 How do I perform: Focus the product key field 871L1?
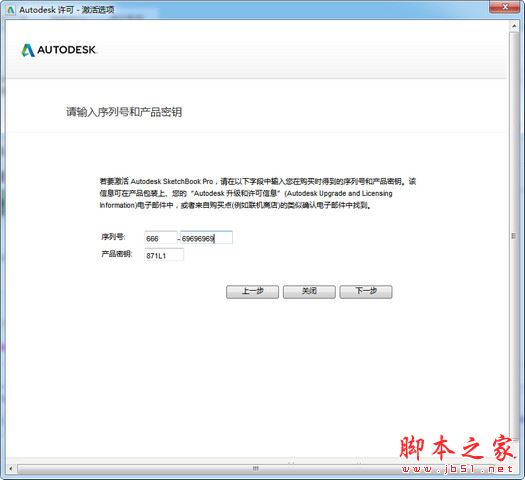pyautogui.click(x=164, y=255)
